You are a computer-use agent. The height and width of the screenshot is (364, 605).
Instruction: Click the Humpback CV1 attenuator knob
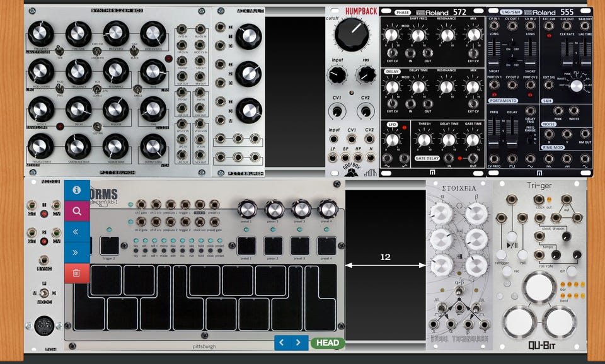(x=337, y=111)
